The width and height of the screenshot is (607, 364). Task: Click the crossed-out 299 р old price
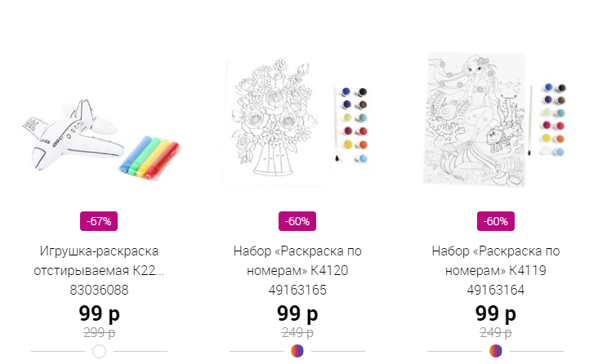click(x=99, y=332)
